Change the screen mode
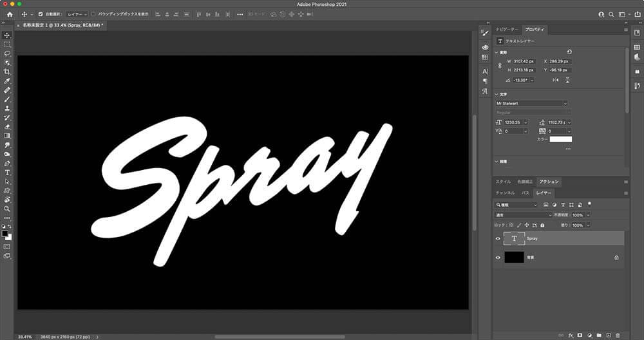Screen dimensions: 644x340 [7, 256]
